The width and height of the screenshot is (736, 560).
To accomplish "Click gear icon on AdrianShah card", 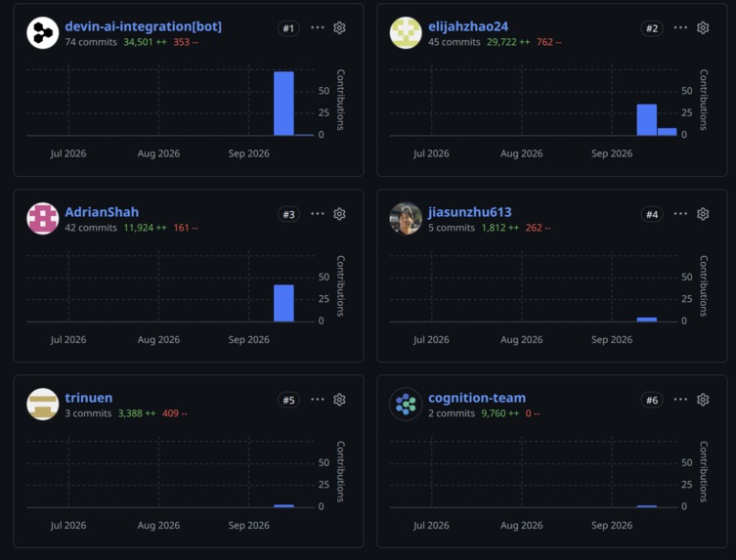I will 339,214.
